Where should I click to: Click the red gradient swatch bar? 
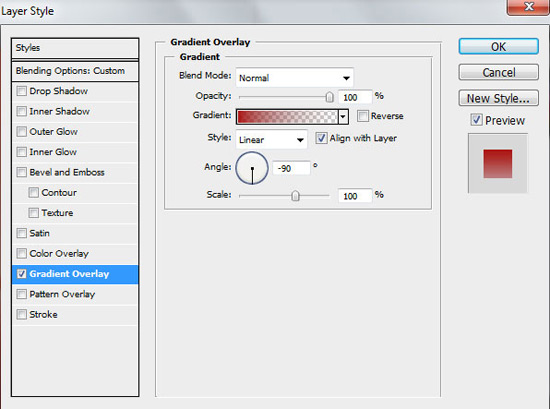point(288,116)
